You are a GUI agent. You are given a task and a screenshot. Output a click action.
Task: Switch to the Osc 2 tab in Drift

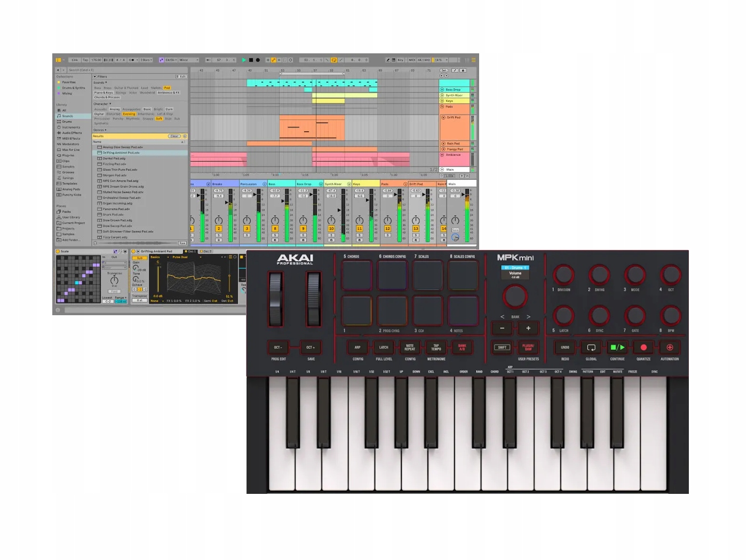[207, 251]
